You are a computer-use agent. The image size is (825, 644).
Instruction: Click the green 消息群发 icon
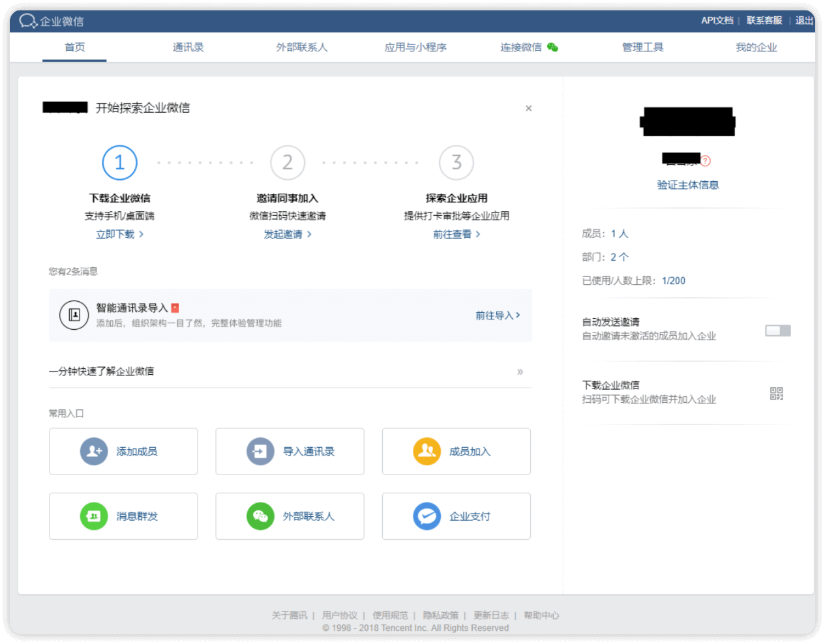[94, 516]
